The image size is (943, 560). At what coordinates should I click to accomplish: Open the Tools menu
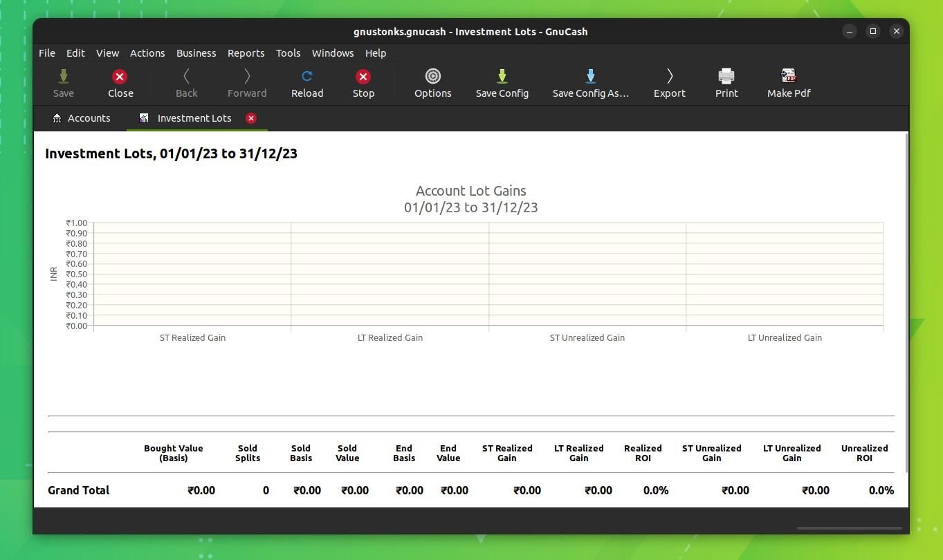288,53
